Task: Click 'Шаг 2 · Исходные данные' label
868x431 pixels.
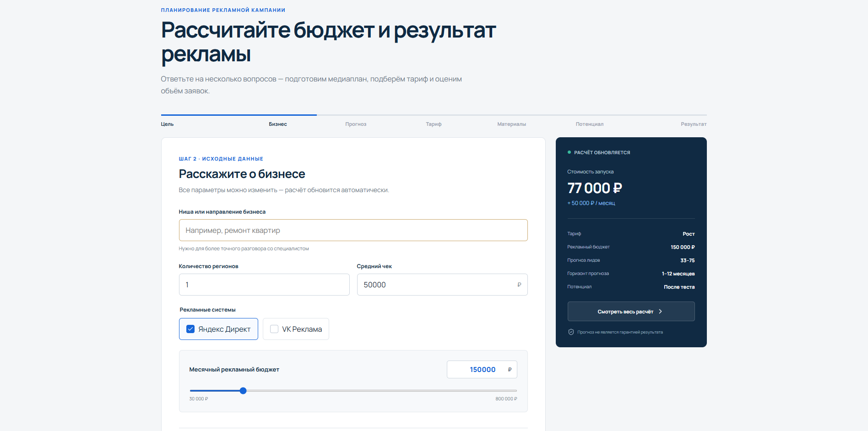Action: (x=221, y=159)
